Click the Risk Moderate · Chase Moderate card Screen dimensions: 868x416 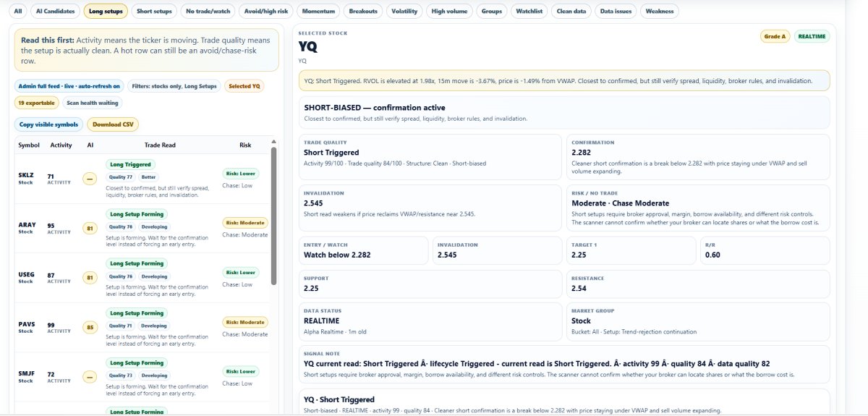[x=698, y=208]
